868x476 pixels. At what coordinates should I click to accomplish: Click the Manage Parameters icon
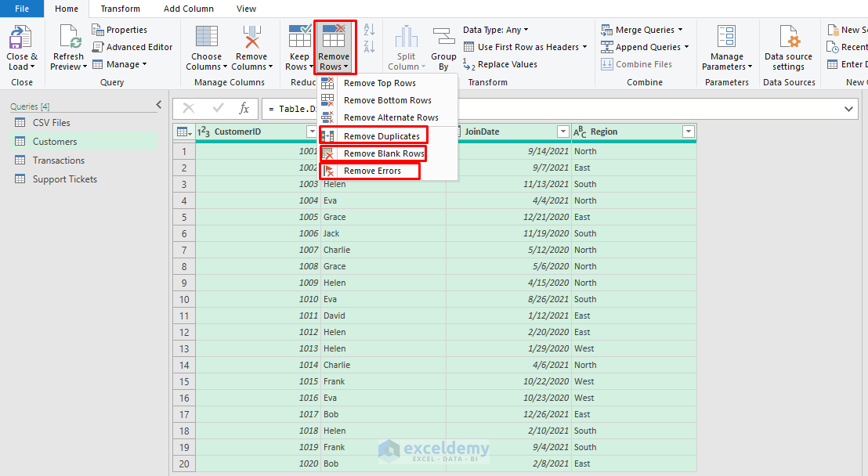(x=726, y=38)
